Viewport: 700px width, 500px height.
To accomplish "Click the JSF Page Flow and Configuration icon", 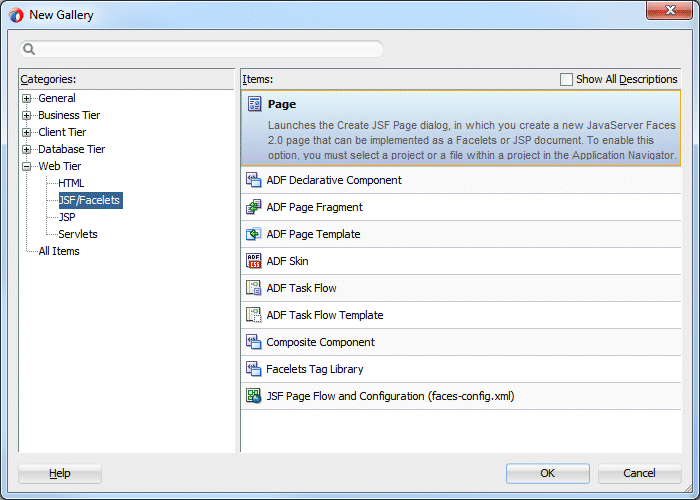I will pyautogui.click(x=254, y=396).
